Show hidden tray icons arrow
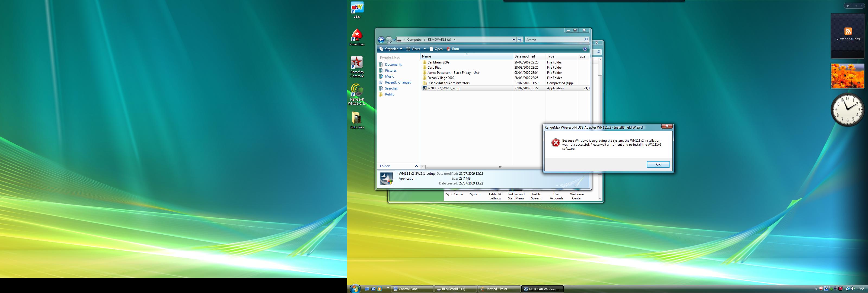868x293 pixels. (x=816, y=289)
